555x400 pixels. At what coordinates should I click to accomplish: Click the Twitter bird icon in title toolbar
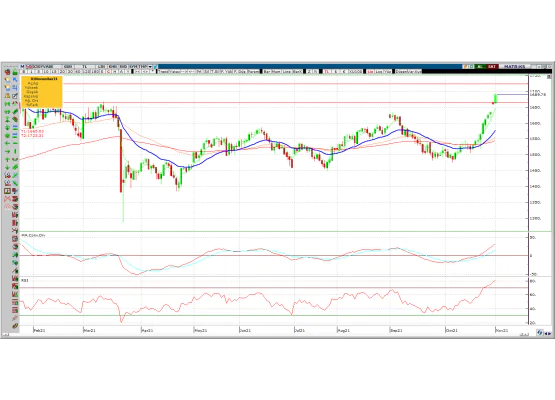(x=155, y=66)
